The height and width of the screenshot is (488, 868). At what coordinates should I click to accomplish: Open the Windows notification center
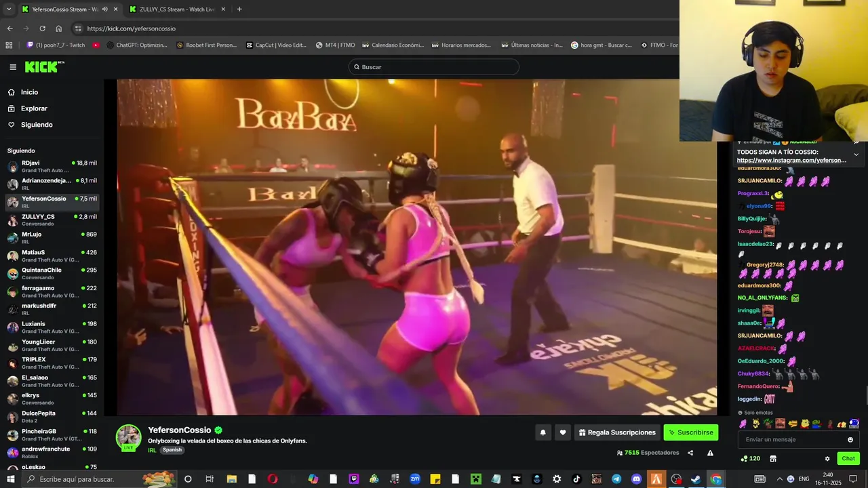[853, 479]
